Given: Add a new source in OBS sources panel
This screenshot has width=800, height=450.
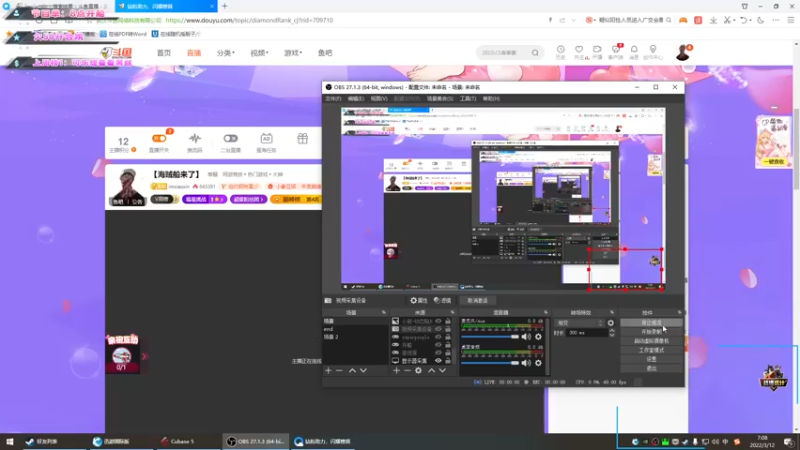Looking at the screenshot, I should point(396,370).
